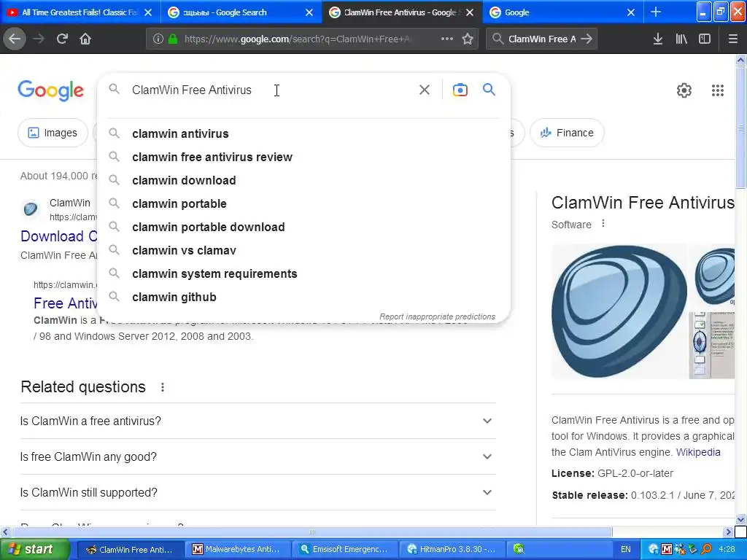Viewport: 747px width, 560px height.
Task: Expand question Is ClamWin a free antivirus
Action: coord(258,421)
